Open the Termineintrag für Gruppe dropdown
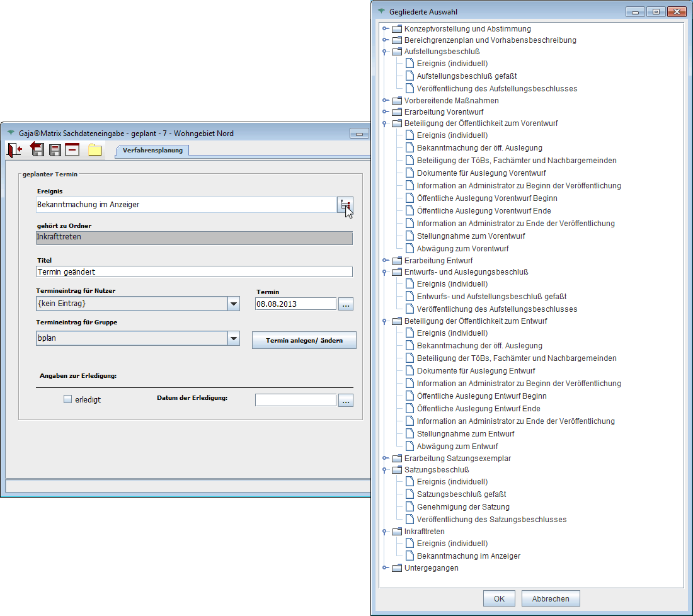This screenshot has width=693, height=616. [x=234, y=339]
